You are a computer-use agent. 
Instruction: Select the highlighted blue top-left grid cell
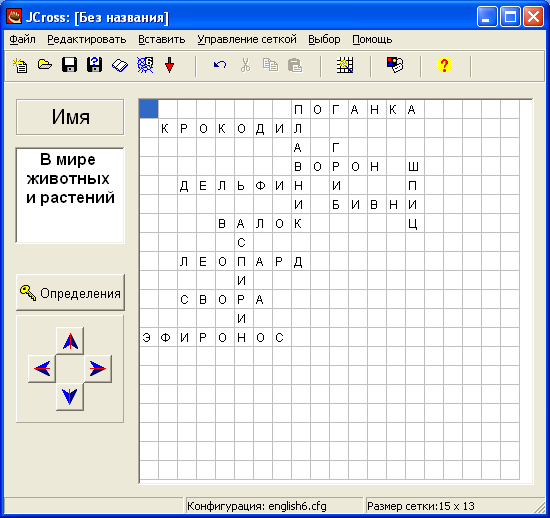[x=149, y=109]
